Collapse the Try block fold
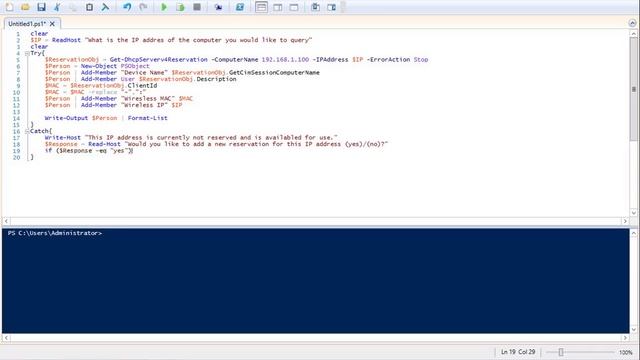The image size is (640, 360). (x=27, y=53)
